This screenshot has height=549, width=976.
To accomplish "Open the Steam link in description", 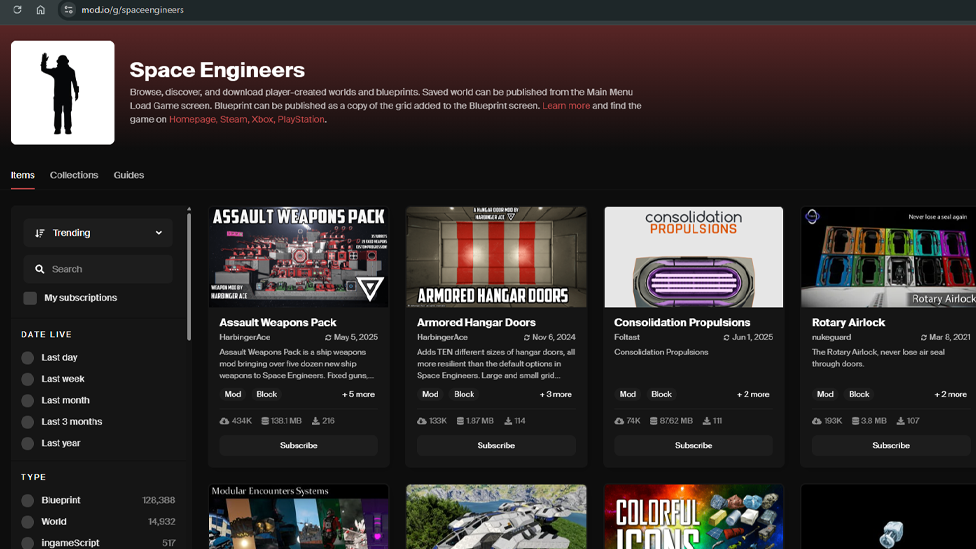I will coord(233,120).
